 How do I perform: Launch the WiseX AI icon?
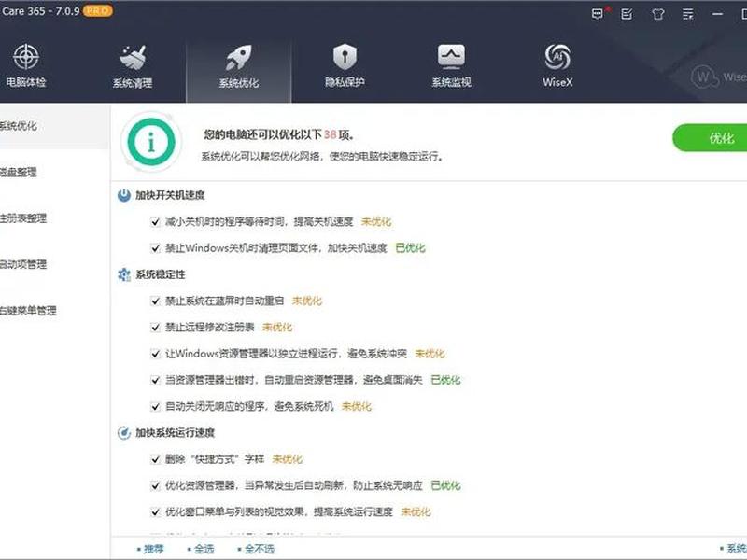[557, 57]
